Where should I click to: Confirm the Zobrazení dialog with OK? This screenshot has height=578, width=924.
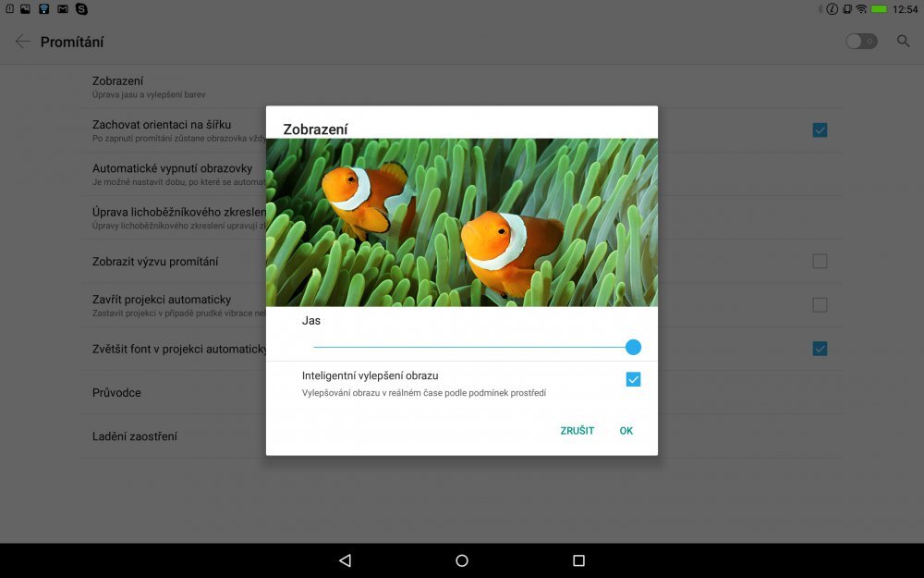coord(626,430)
